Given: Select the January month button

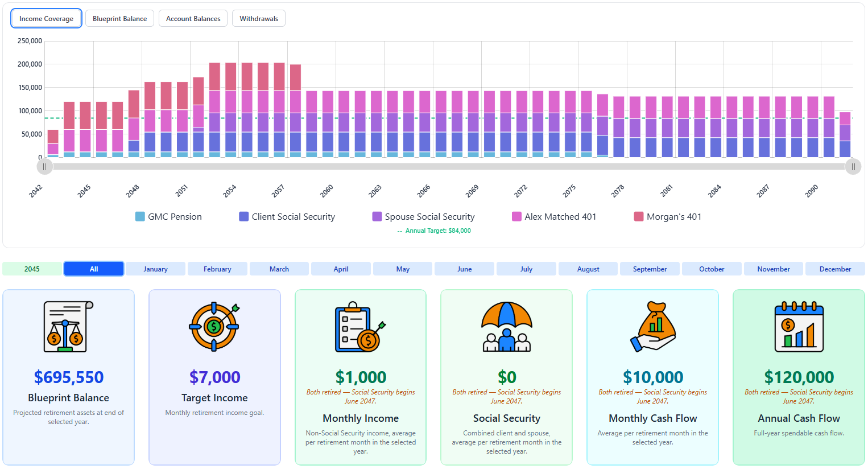Looking at the screenshot, I should tap(155, 269).
